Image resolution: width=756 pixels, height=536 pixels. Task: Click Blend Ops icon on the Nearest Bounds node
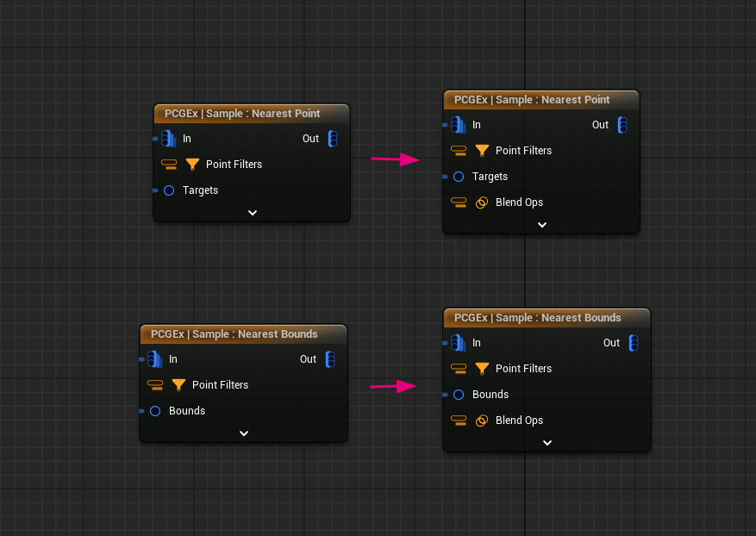483,421
